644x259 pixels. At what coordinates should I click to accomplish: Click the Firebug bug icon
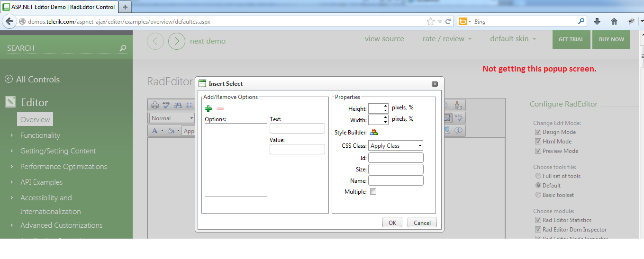coord(631,21)
